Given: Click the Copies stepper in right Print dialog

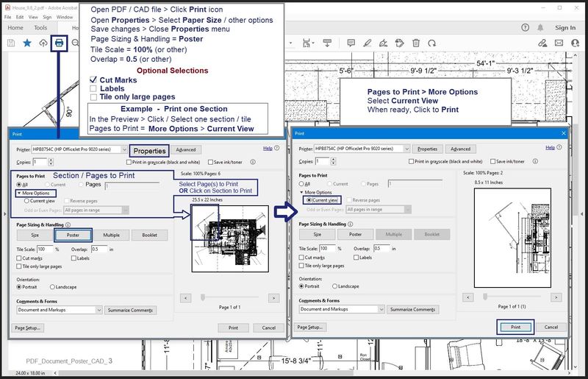Looking at the screenshot, I should point(334,161).
